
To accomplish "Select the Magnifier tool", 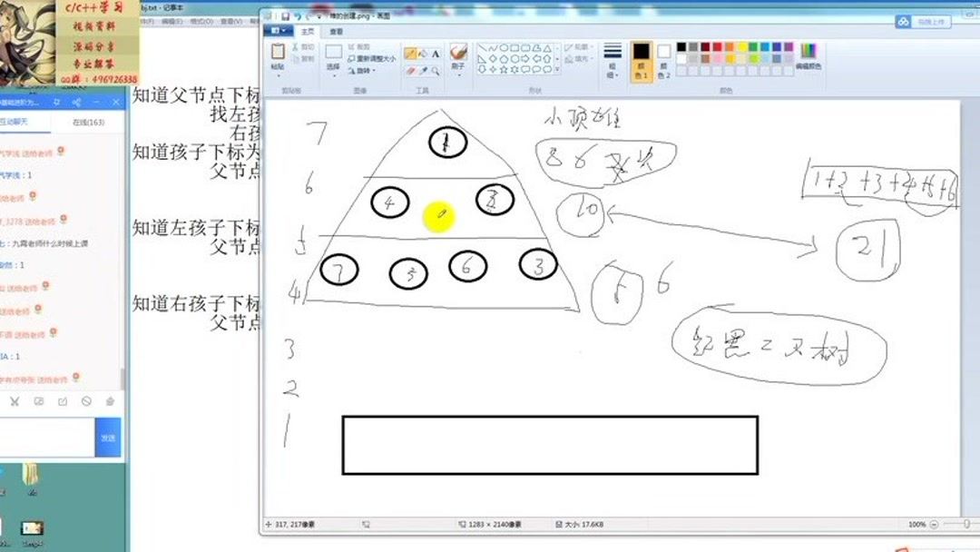I will coord(435,70).
